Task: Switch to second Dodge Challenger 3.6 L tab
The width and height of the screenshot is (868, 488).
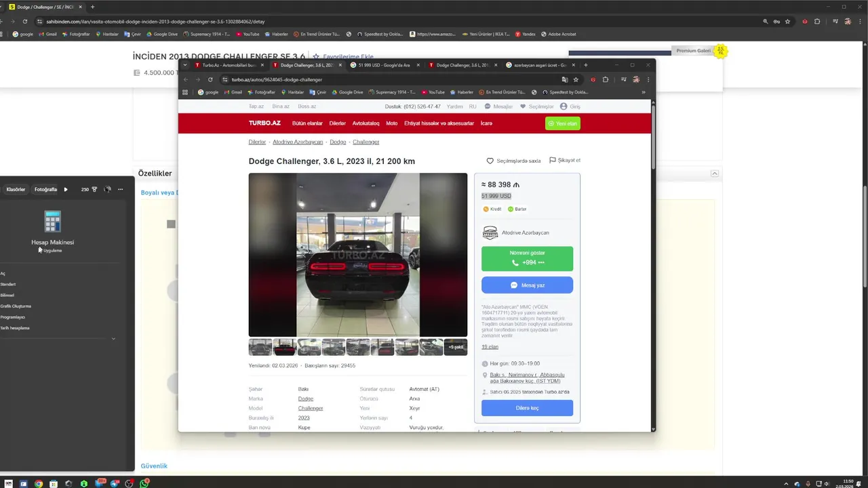Action: click(x=462, y=65)
